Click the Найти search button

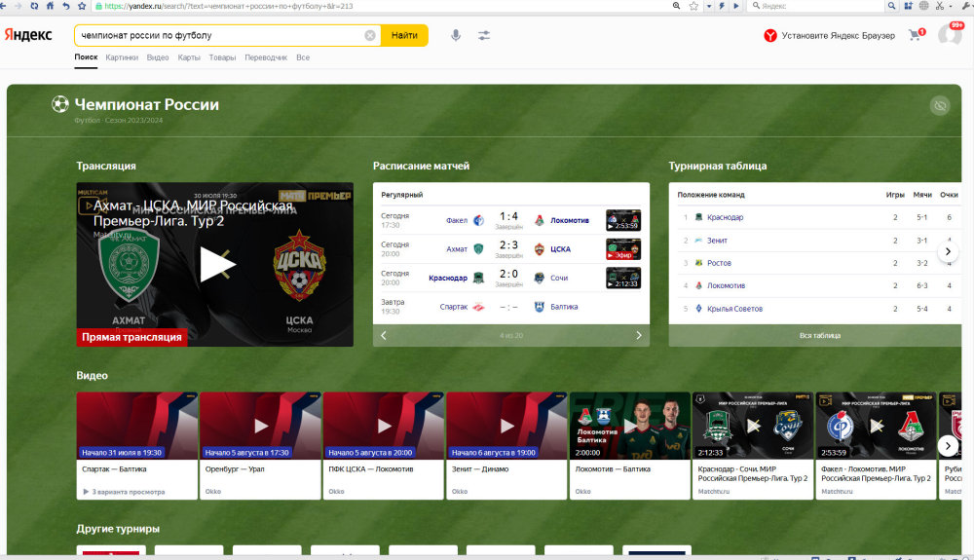(404, 35)
